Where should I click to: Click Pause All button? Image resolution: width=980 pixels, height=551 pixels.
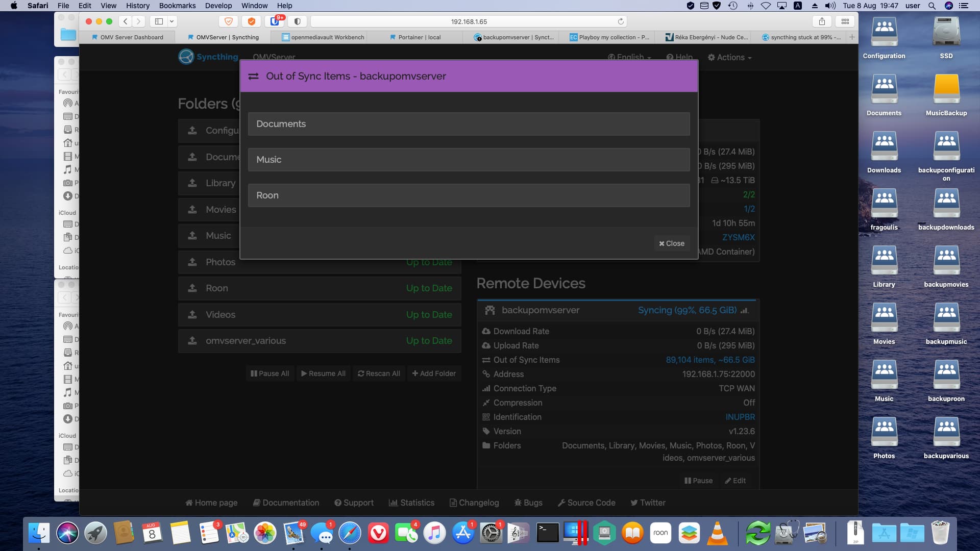click(269, 373)
